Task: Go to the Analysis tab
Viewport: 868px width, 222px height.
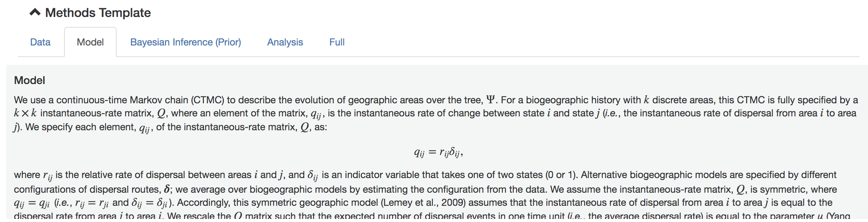Action: 285,42
